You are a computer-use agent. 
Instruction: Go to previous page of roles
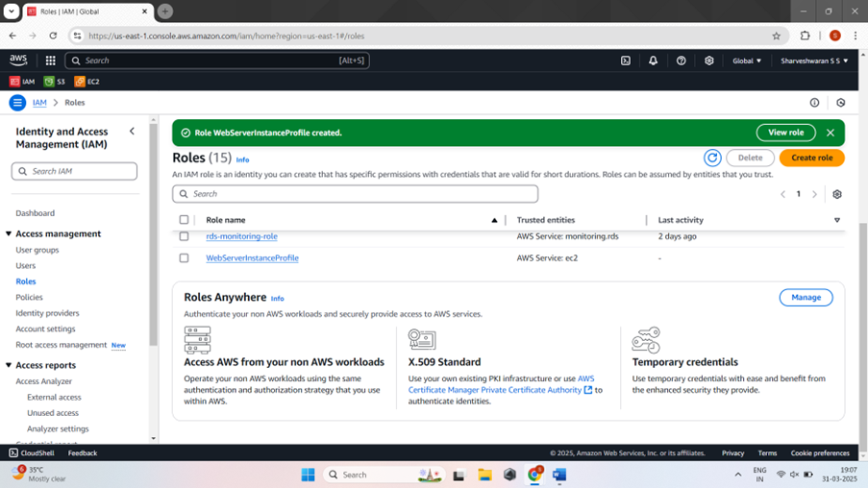[782, 194]
